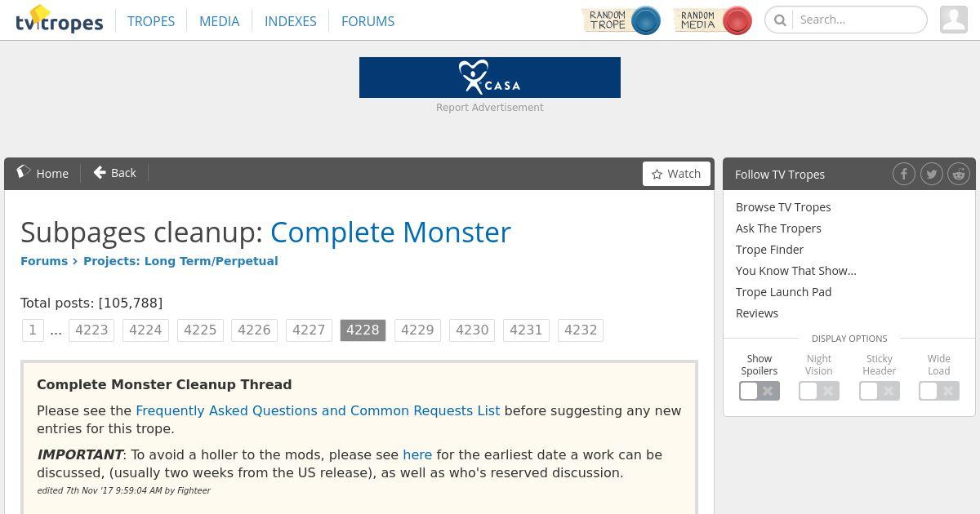The width and height of the screenshot is (980, 514).
Task: Open Projects: Long Term/Perpetual breadcrumb
Action: point(180,261)
